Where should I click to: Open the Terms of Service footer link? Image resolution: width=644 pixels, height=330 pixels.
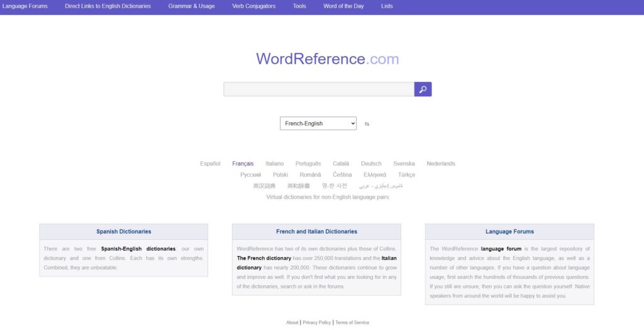[x=352, y=322]
